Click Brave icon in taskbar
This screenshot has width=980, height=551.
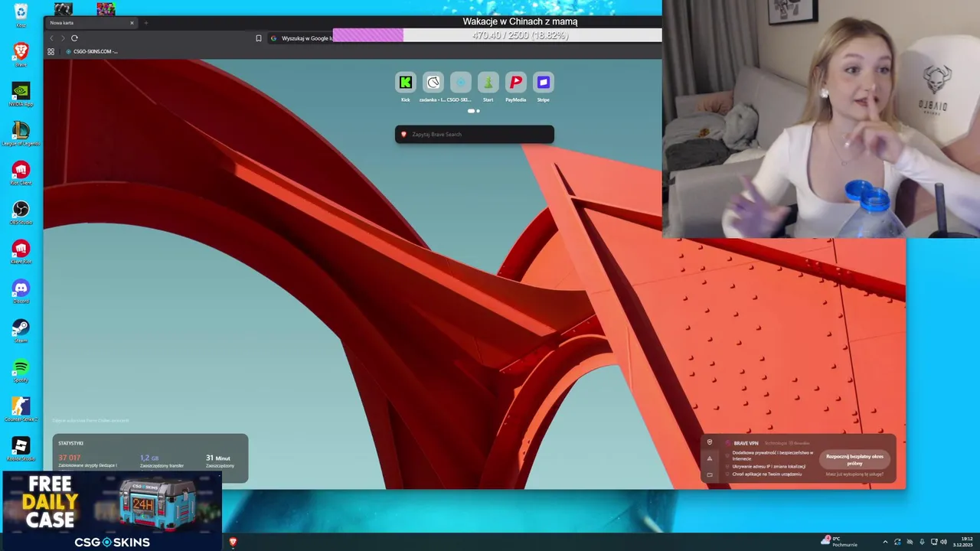coord(233,542)
